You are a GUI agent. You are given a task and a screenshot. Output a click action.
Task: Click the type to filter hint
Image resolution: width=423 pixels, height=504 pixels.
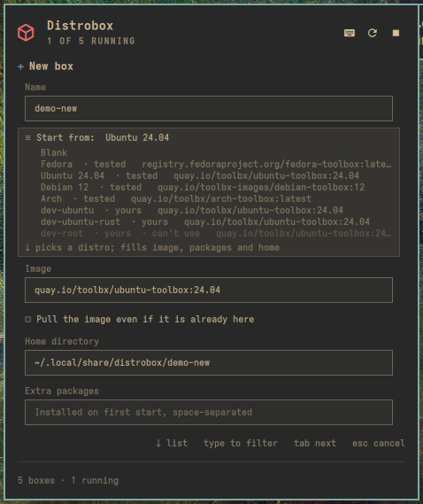(x=241, y=443)
